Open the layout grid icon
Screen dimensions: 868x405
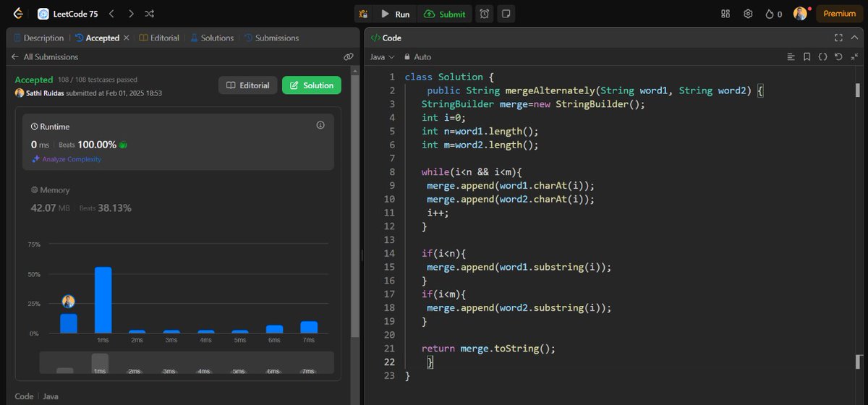[726, 14]
